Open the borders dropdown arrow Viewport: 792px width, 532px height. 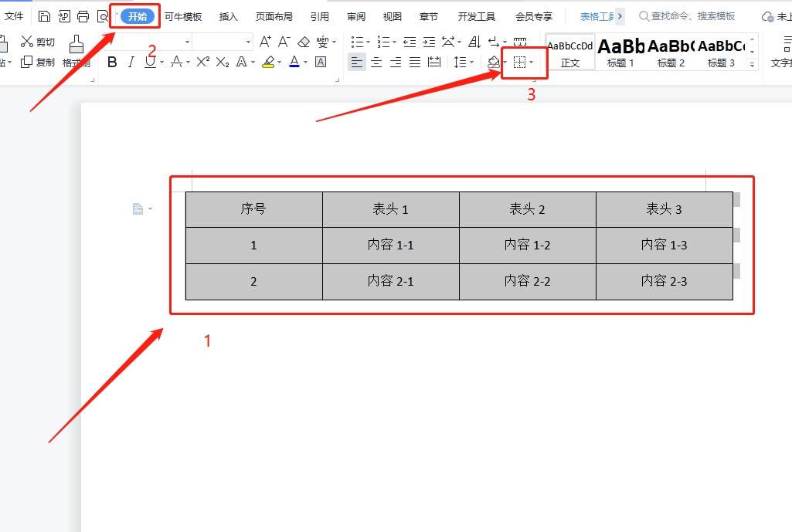pyautogui.click(x=532, y=63)
